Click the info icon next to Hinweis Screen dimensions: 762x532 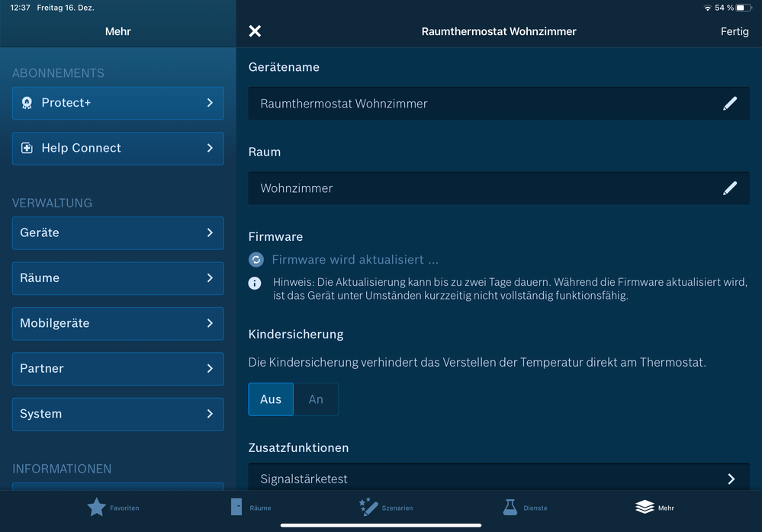coord(256,283)
